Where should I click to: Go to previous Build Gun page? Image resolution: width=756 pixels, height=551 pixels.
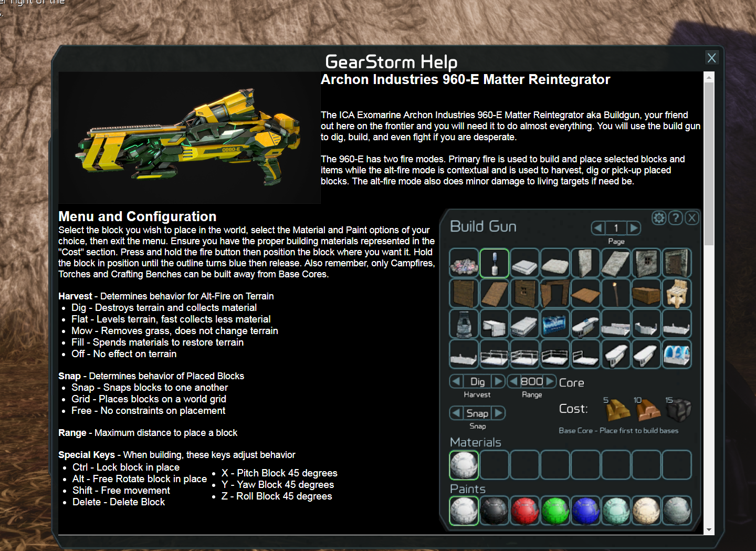(x=598, y=228)
